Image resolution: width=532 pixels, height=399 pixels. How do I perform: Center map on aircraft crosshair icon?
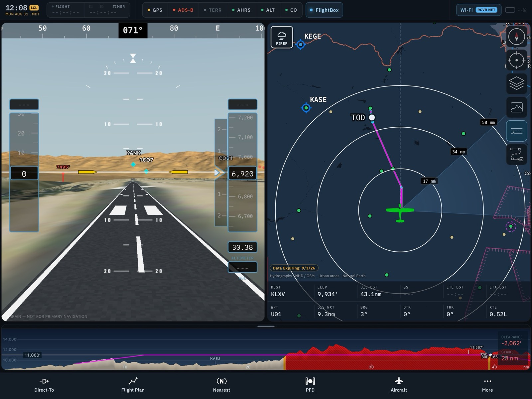[x=516, y=60]
